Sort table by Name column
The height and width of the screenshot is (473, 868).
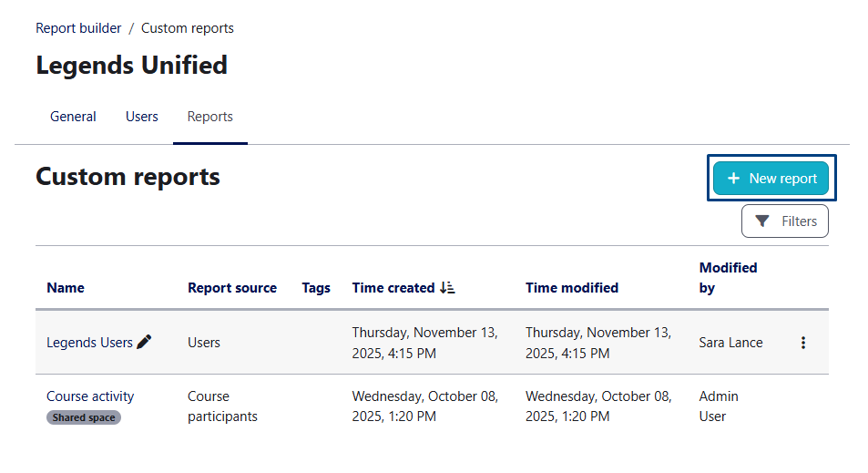click(66, 288)
